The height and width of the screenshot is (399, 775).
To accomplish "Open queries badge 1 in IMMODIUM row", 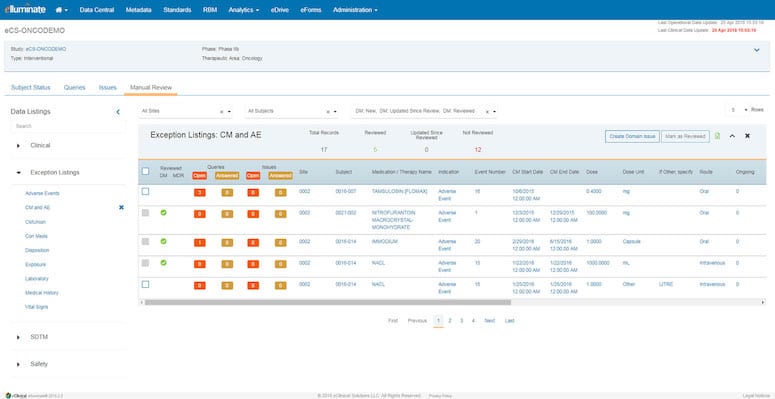I will point(200,243).
